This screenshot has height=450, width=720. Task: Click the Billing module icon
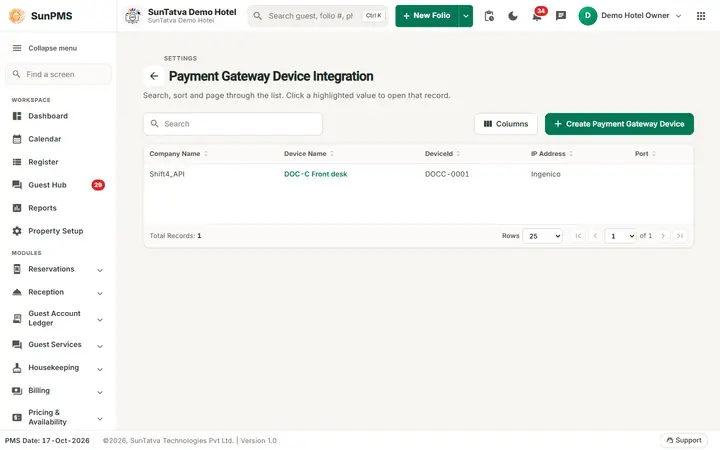point(17,391)
